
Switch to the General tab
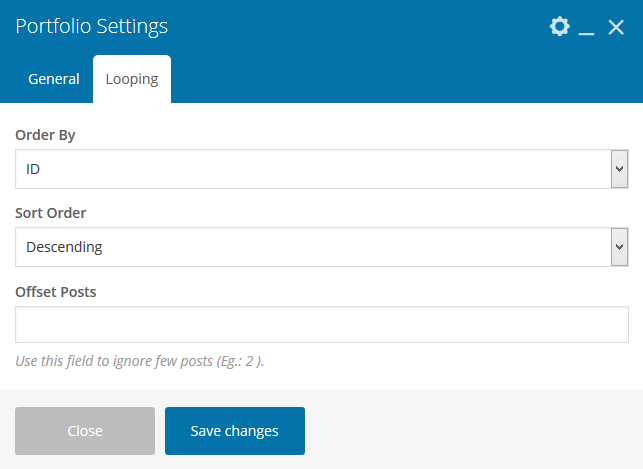click(x=54, y=79)
